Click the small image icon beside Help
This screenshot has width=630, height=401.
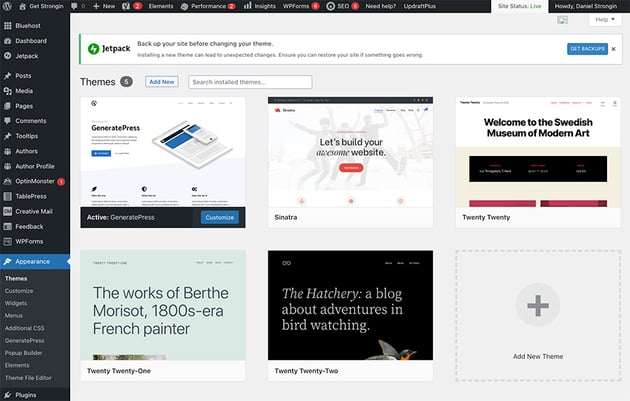562,20
